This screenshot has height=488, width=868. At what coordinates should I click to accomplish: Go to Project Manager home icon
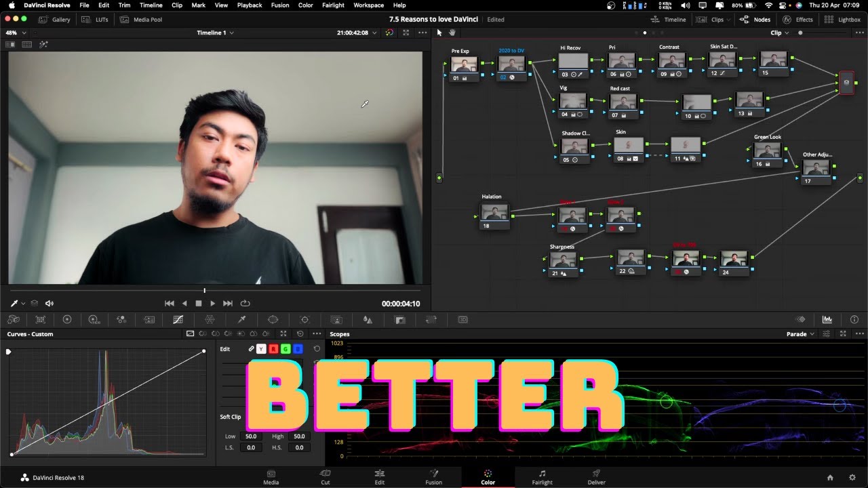click(x=830, y=477)
